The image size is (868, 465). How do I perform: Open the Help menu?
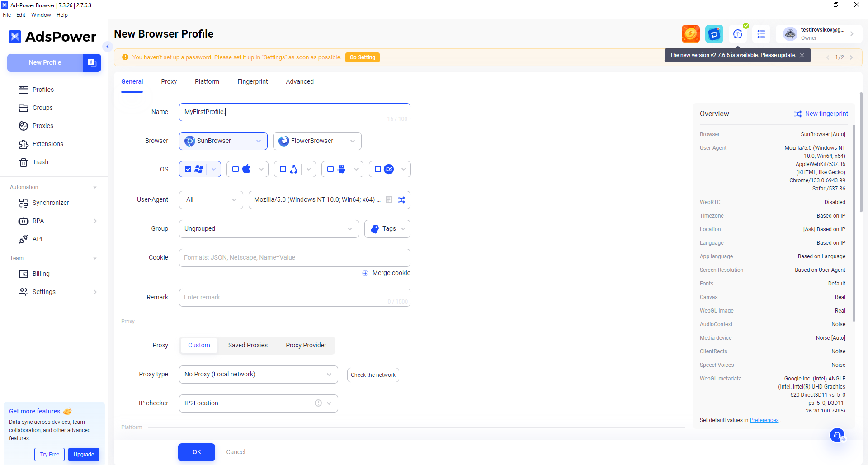point(62,15)
